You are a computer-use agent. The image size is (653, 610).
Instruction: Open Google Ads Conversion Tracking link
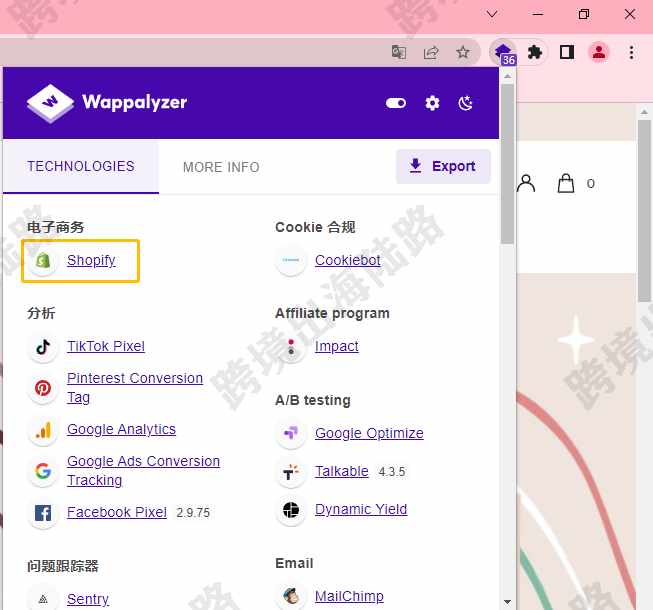click(143, 471)
